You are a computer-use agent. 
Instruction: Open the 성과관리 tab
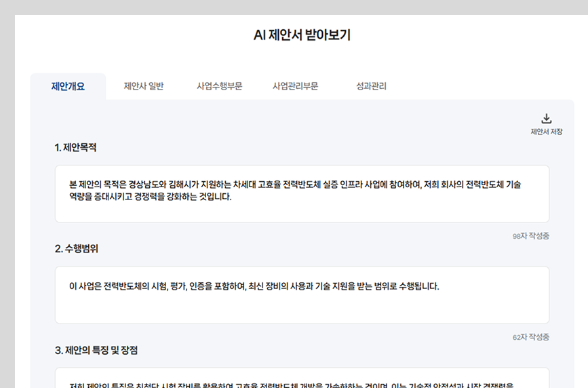371,86
